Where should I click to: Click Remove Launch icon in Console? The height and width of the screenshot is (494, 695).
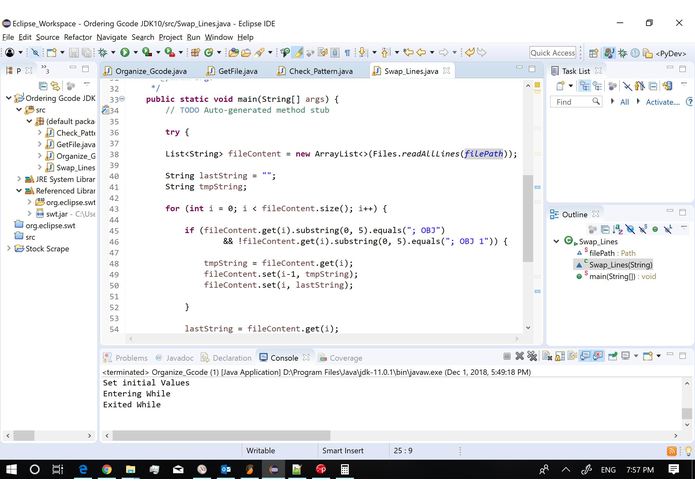519,356
